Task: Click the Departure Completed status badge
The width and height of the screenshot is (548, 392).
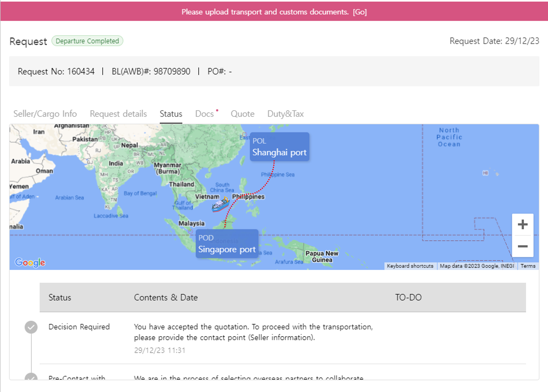Action: click(x=87, y=41)
